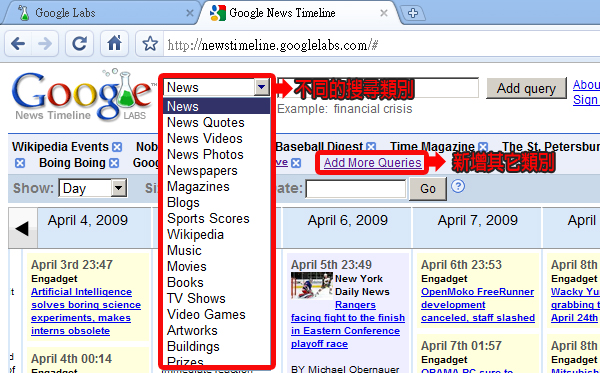Open the OpenMoko FreeRunner development article
The width and height of the screenshot is (600, 373).
coord(478,305)
